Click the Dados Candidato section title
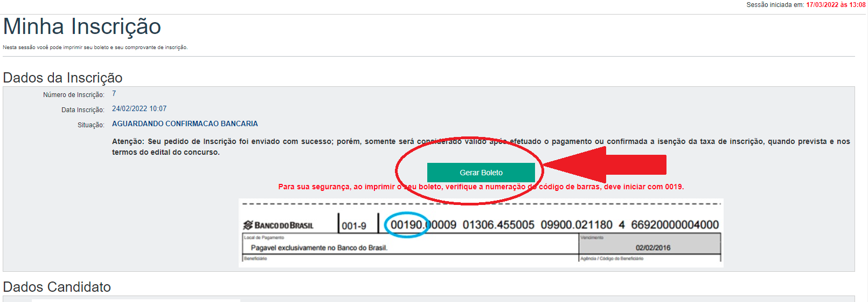868x302 pixels. click(57, 287)
